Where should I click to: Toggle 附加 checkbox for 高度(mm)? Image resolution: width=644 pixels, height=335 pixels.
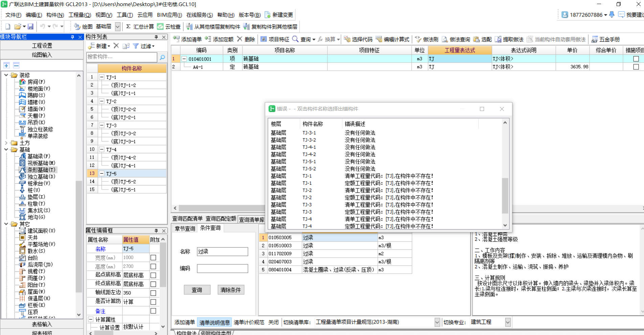click(153, 266)
